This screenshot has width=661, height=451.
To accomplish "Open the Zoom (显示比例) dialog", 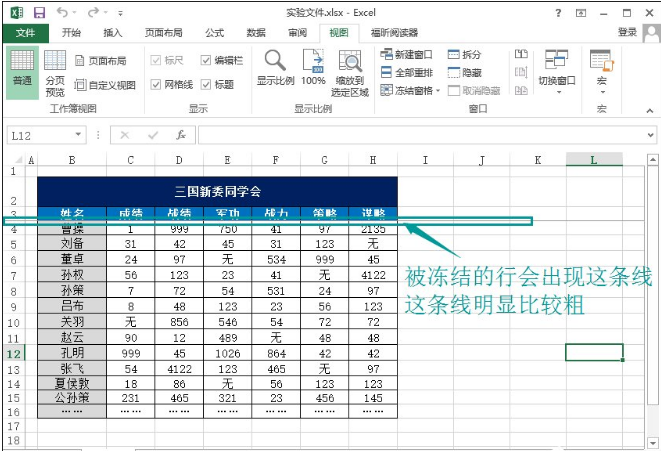I will 275,67.
